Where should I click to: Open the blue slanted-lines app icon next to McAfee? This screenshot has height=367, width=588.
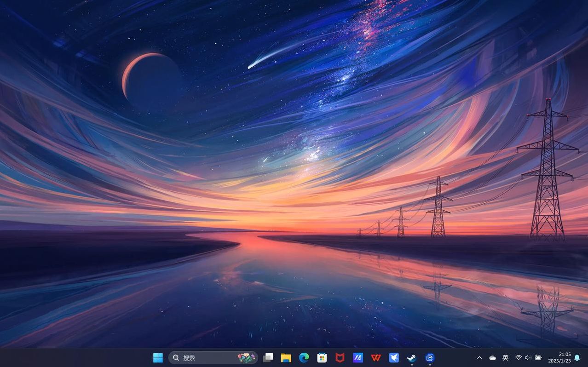pyautogui.click(x=357, y=357)
